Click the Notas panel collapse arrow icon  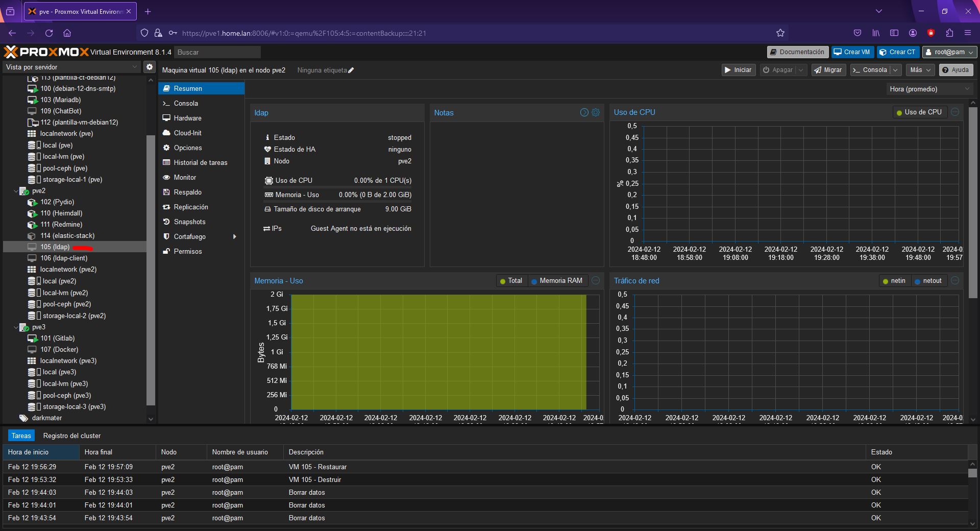pyautogui.click(x=584, y=112)
